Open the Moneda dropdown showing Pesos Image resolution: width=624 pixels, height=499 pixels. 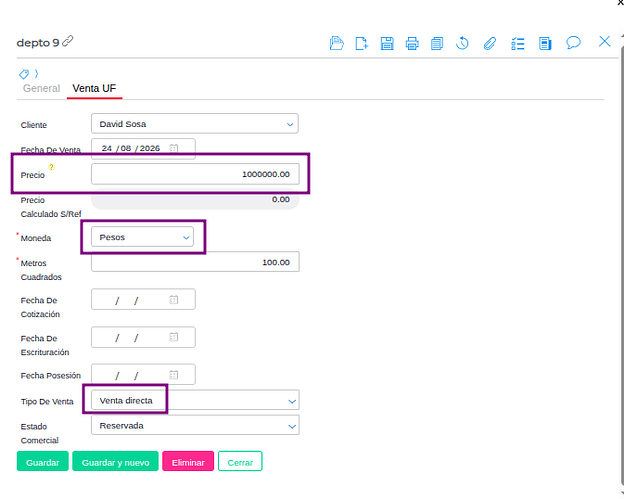click(142, 237)
